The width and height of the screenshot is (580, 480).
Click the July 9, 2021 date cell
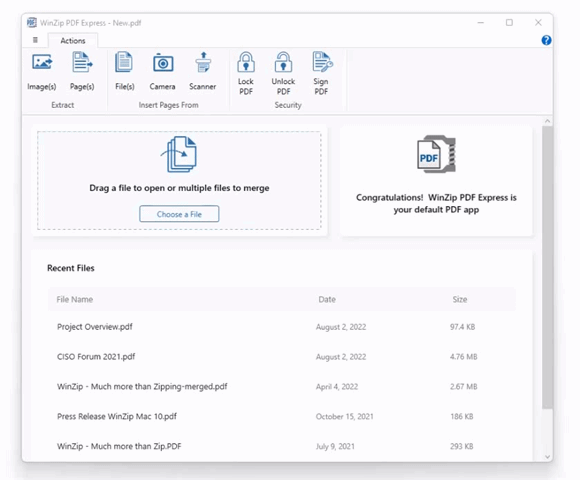click(x=335, y=447)
